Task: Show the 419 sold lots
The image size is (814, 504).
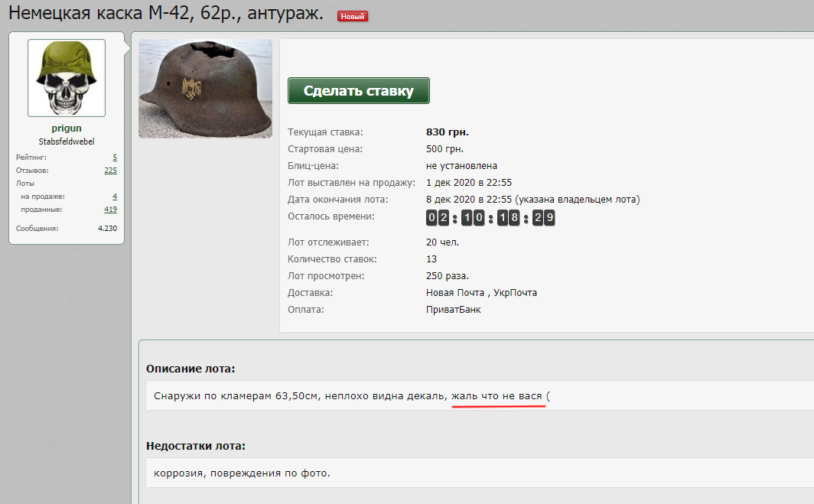Action: pyautogui.click(x=110, y=209)
